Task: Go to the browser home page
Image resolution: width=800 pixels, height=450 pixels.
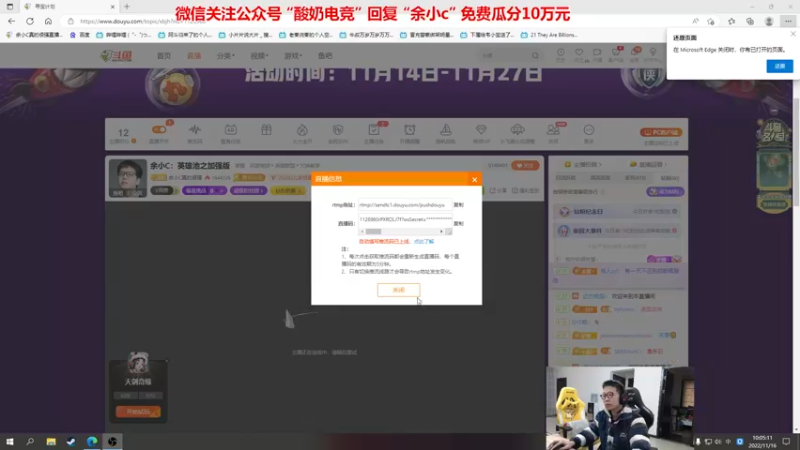Action: pyautogui.click(x=48, y=21)
